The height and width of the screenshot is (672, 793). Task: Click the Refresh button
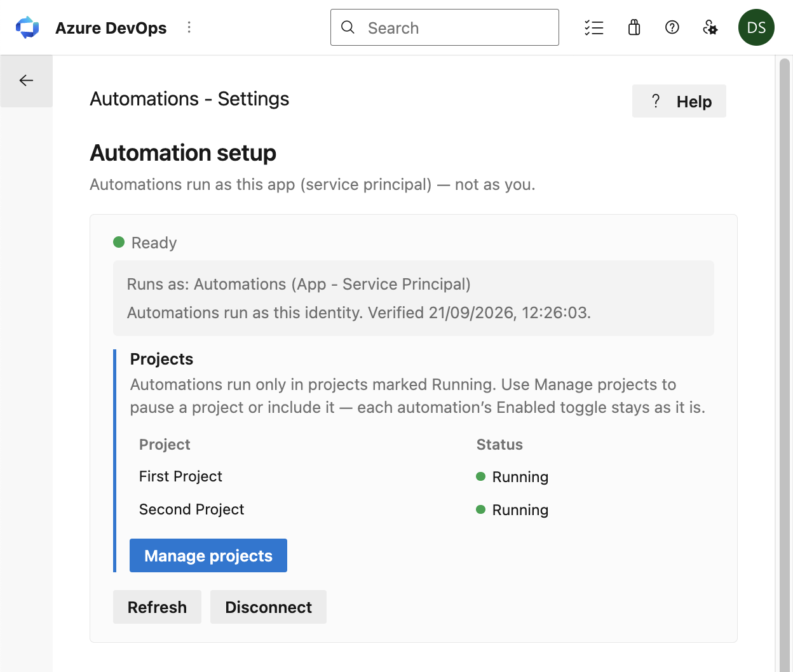click(x=157, y=607)
